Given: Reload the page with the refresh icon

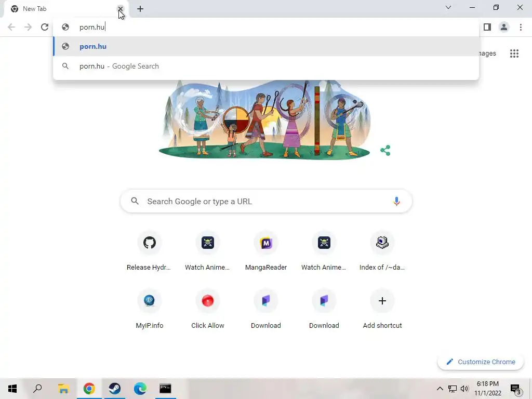Looking at the screenshot, I should pyautogui.click(x=45, y=27).
